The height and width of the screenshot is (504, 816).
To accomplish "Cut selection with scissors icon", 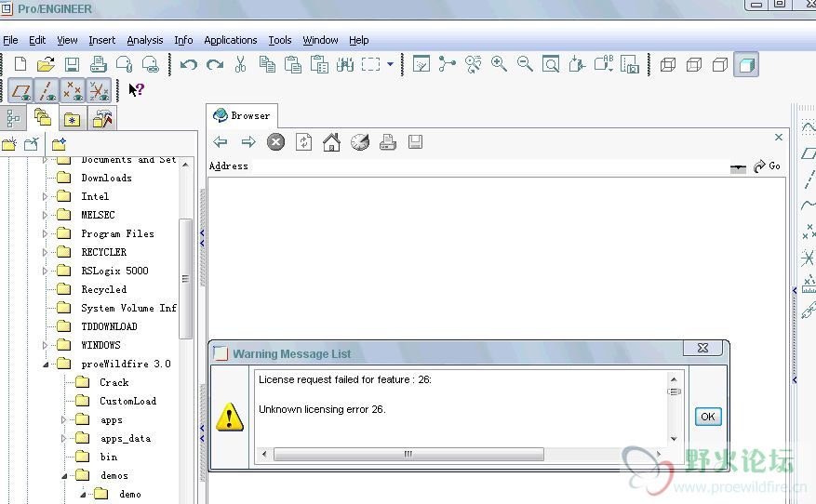I will coord(240,64).
